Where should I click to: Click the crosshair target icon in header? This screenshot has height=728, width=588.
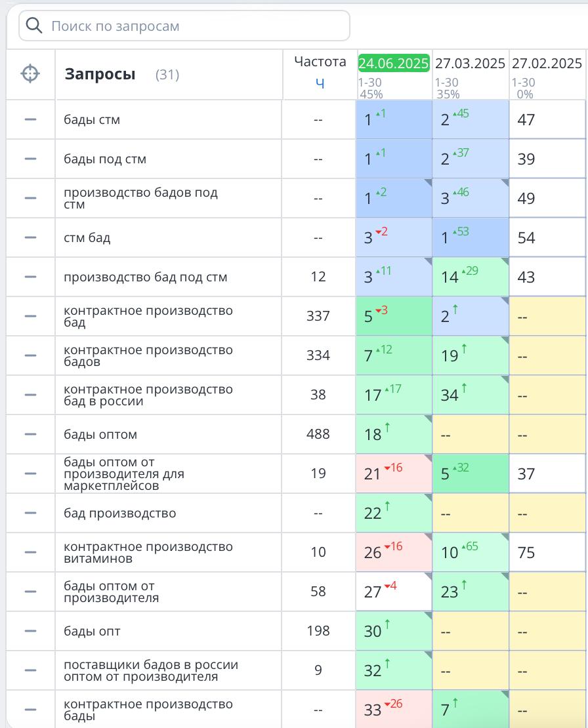(x=30, y=74)
